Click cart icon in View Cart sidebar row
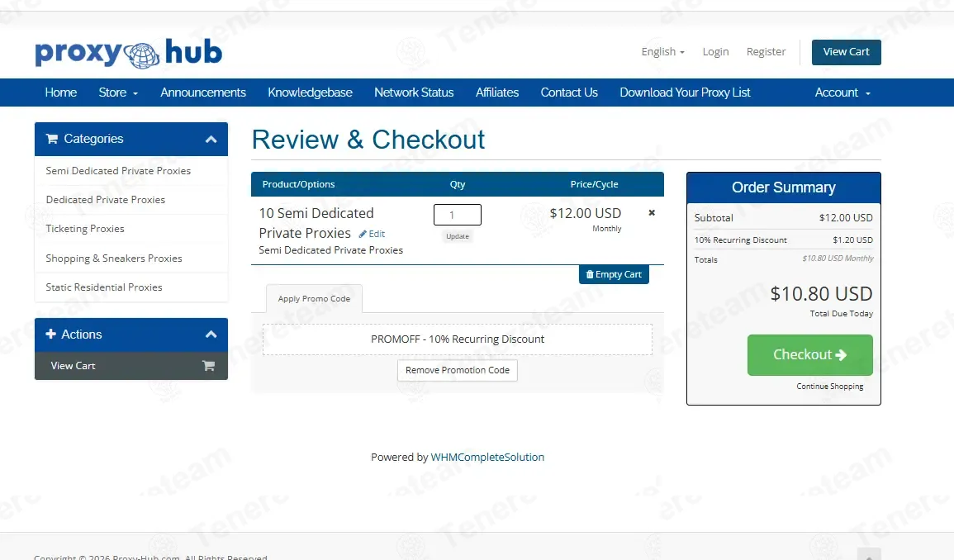 209,366
